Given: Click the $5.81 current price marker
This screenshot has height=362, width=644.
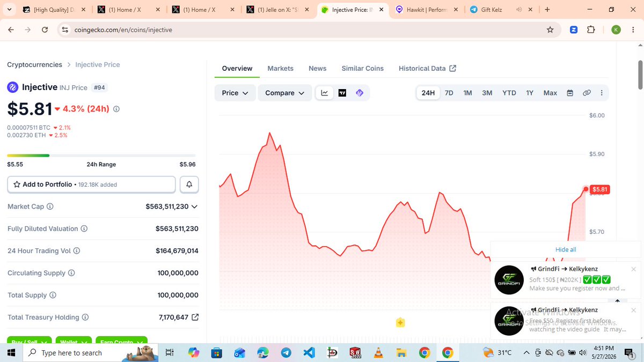Looking at the screenshot, I should coord(601,189).
